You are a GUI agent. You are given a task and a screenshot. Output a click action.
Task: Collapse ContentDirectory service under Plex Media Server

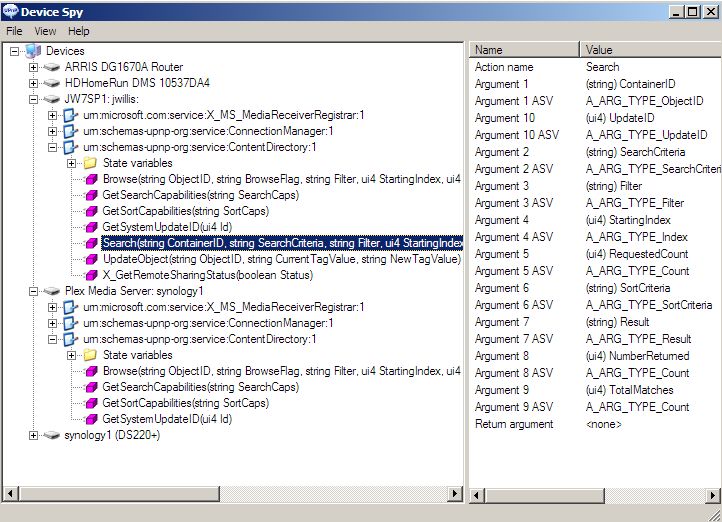(x=52, y=339)
